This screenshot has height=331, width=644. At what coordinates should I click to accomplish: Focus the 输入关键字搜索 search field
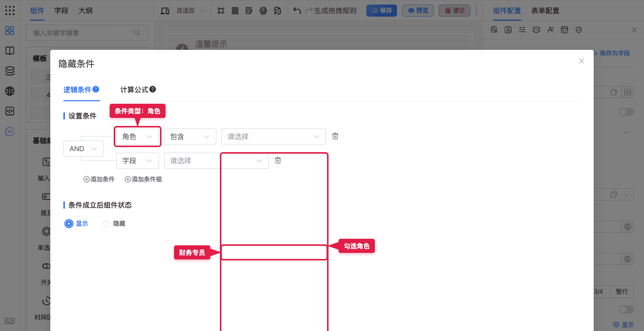pos(87,33)
